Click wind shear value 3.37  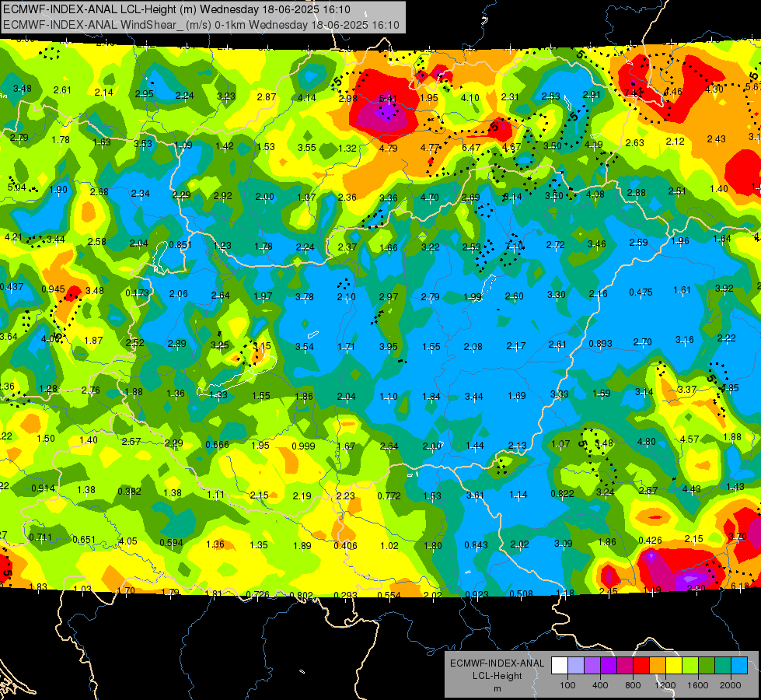click(x=686, y=389)
